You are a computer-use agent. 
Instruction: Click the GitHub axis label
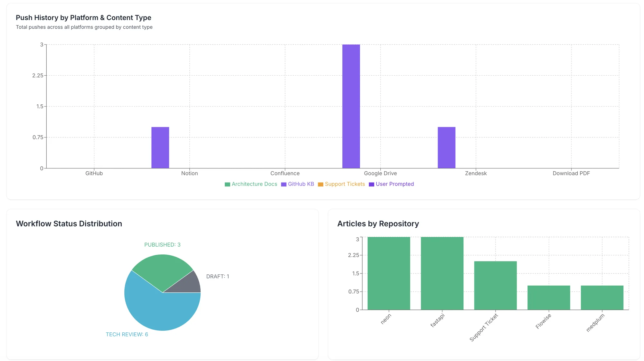94,173
